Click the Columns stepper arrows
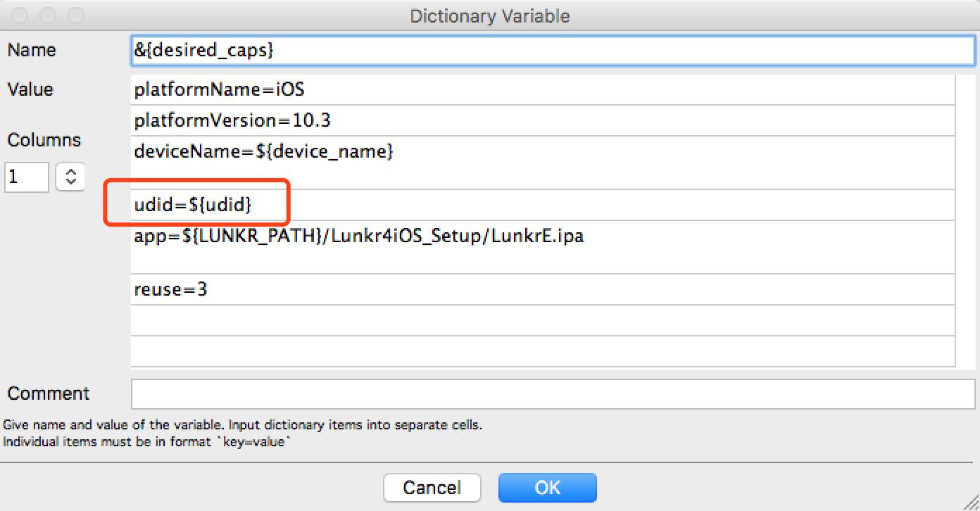This screenshot has width=980, height=511. pyautogui.click(x=70, y=177)
